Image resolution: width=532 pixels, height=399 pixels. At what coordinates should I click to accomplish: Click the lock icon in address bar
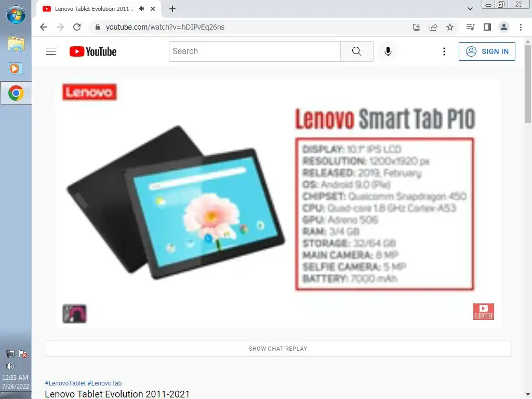point(98,27)
